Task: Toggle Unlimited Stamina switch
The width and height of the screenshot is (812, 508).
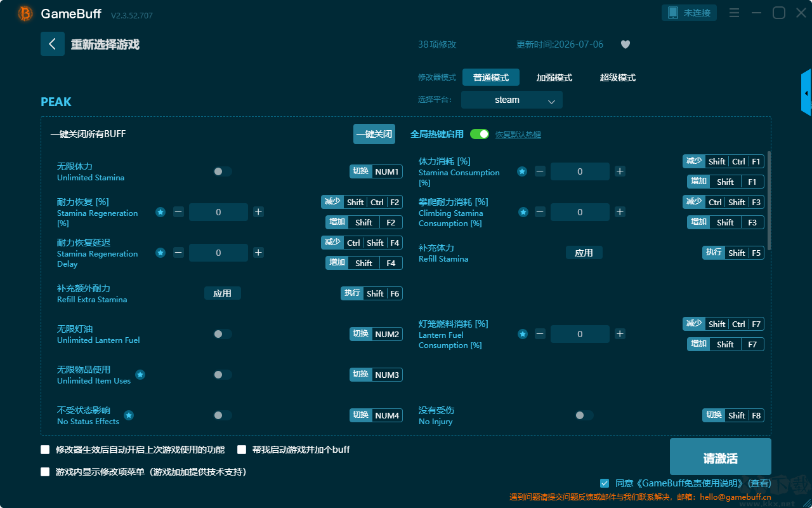Action: [223, 171]
